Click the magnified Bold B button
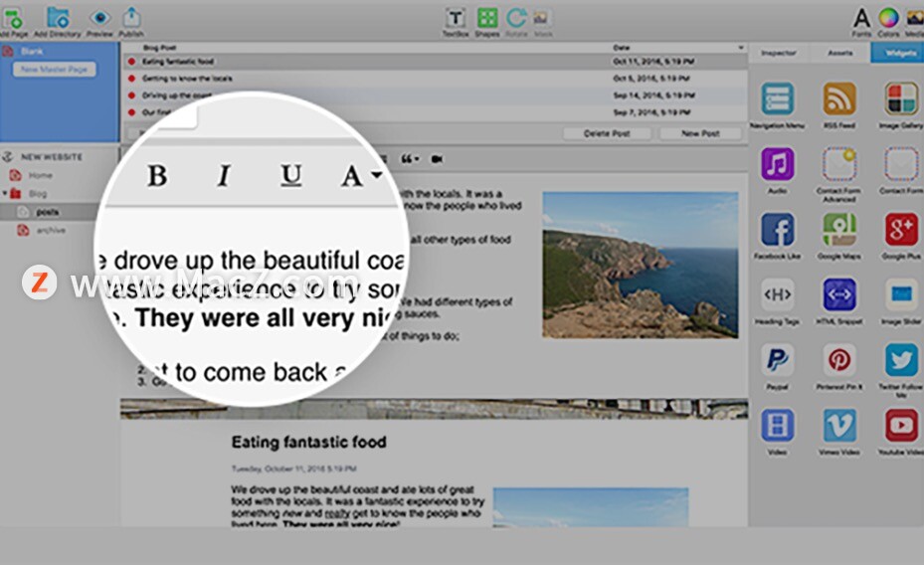 point(157,176)
